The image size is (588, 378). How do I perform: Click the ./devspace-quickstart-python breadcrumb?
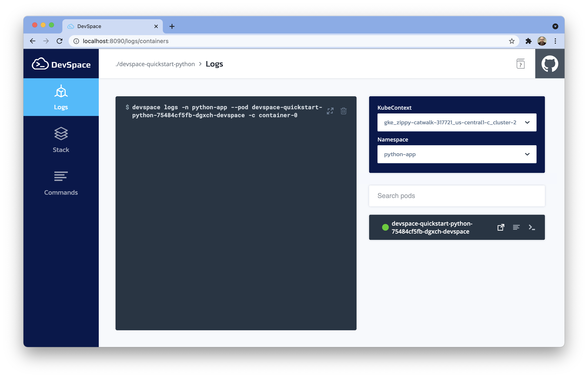[x=155, y=64]
